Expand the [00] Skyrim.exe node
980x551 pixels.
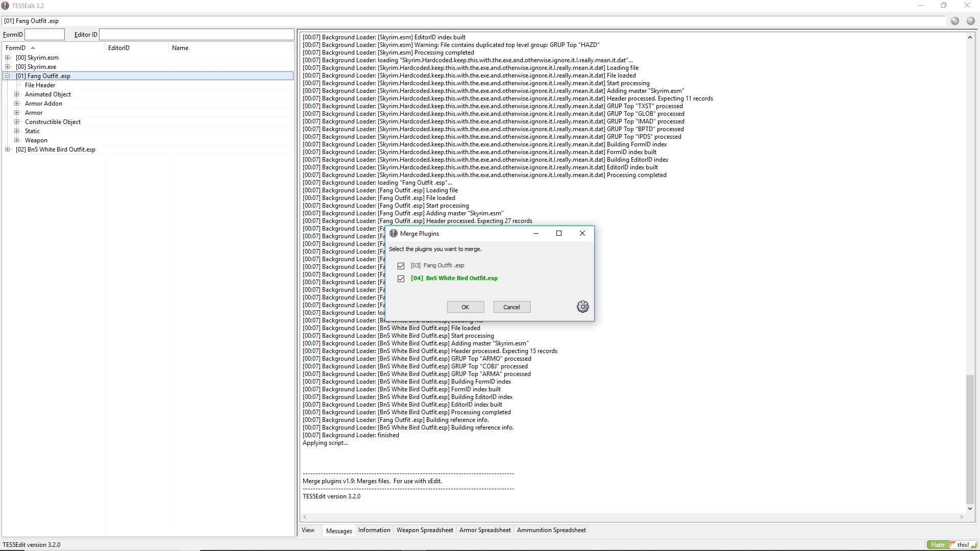coord(8,67)
